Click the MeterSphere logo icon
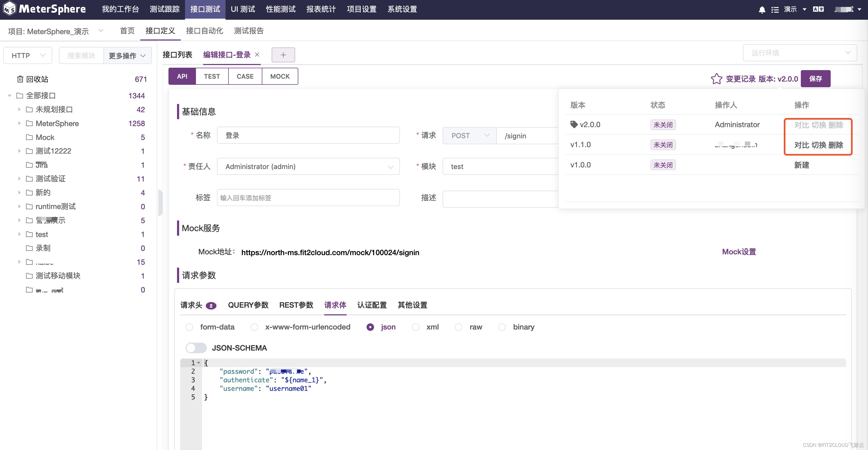The height and width of the screenshot is (450, 868). click(9, 9)
